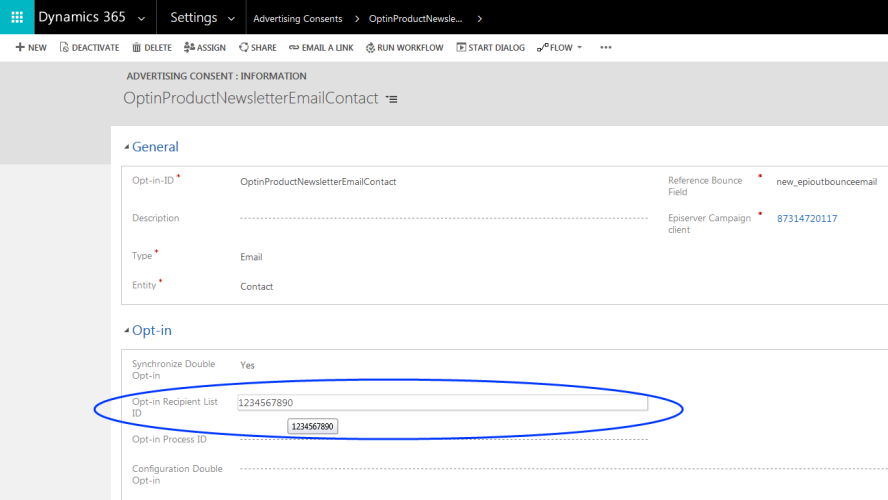
Task: Click the Delete trash icon
Action: [x=137, y=47]
